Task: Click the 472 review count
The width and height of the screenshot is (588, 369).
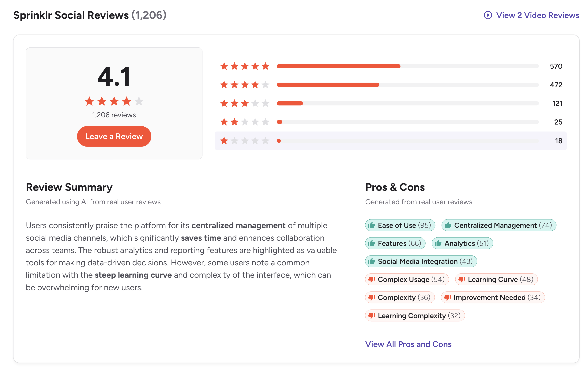Action: (556, 85)
